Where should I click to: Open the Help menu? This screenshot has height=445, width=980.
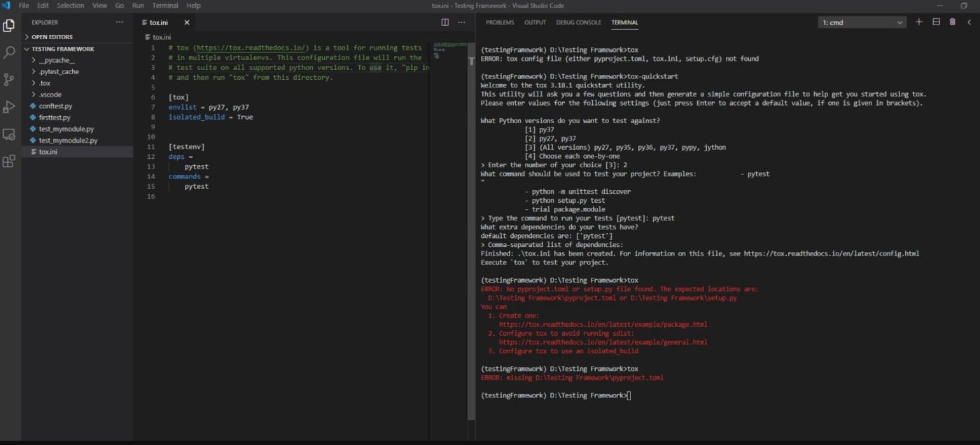193,5
